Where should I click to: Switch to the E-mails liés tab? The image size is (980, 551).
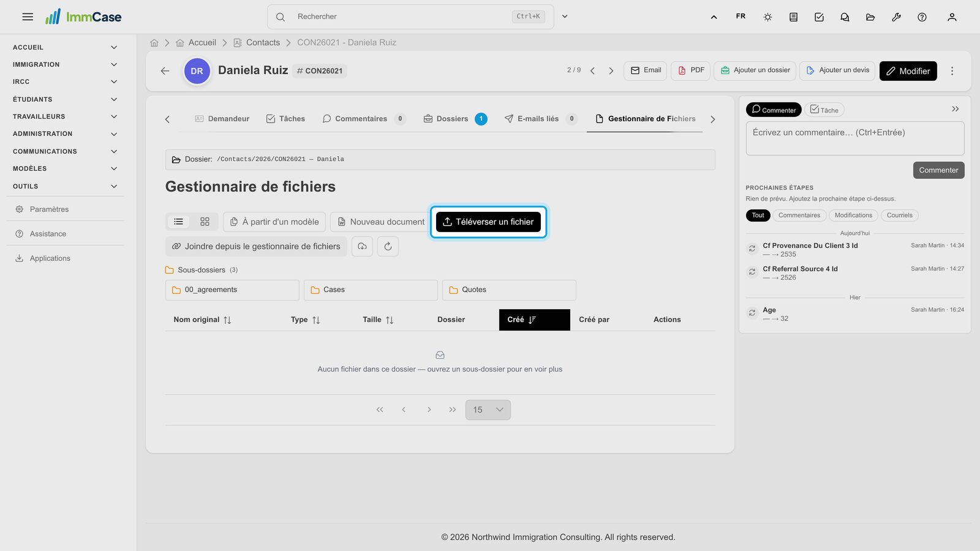point(540,119)
